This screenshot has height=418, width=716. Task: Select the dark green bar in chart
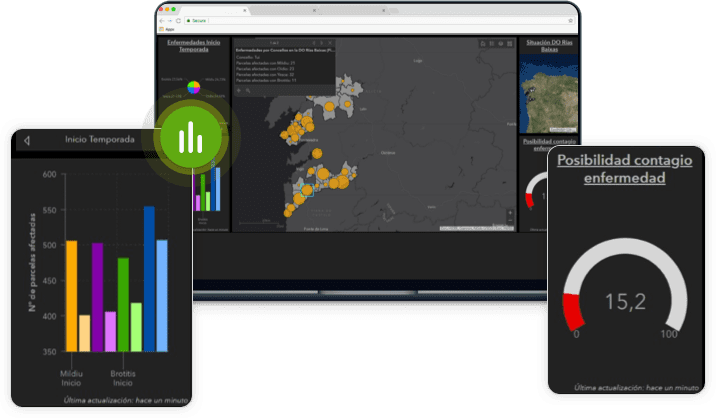click(x=123, y=305)
